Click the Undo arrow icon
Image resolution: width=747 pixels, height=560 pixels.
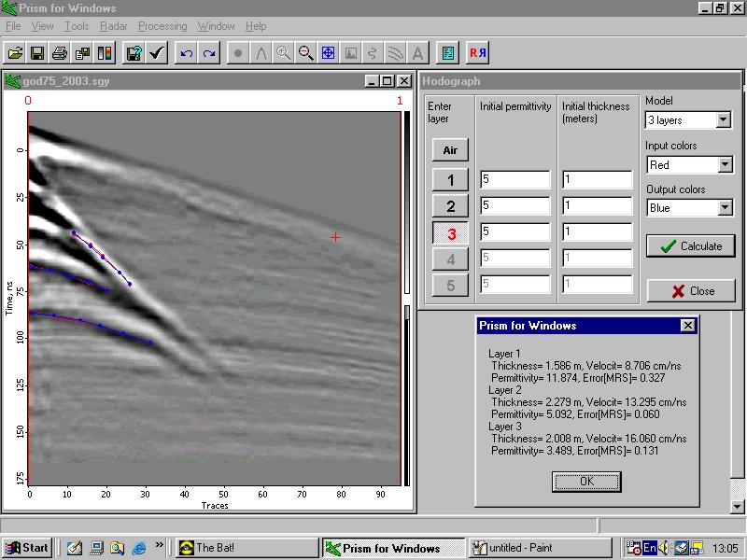click(x=186, y=52)
